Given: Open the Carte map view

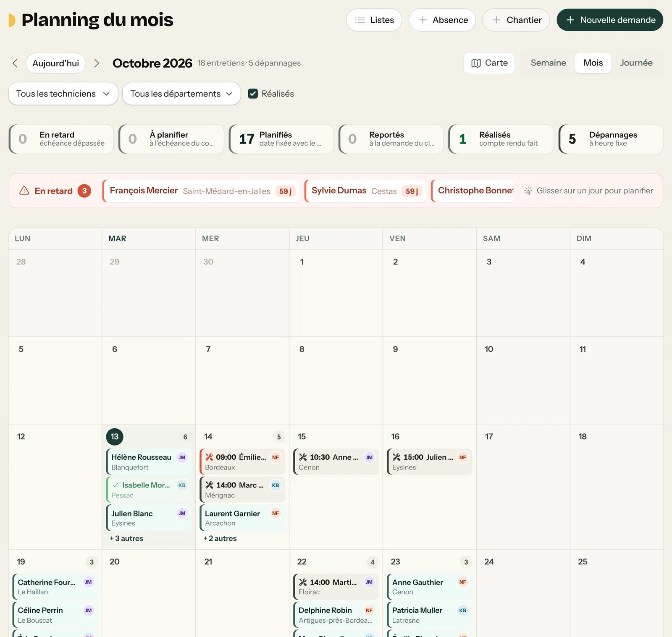Looking at the screenshot, I should (489, 63).
